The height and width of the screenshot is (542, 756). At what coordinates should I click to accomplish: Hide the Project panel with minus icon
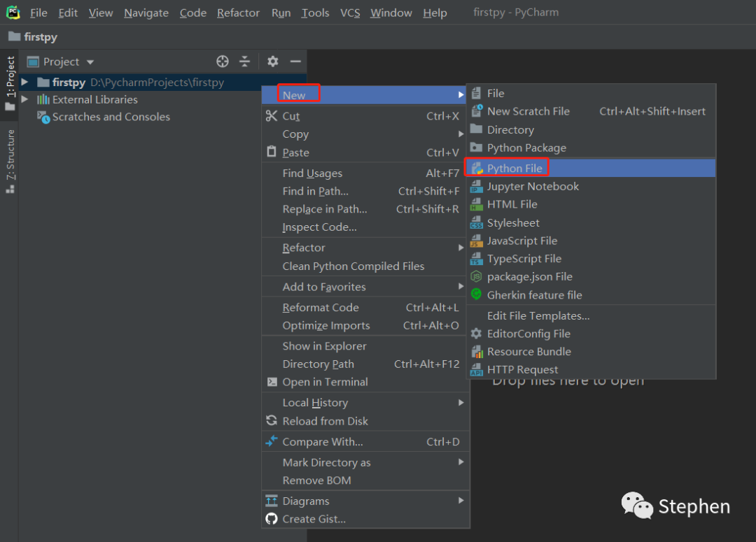[x=295, y=61]
